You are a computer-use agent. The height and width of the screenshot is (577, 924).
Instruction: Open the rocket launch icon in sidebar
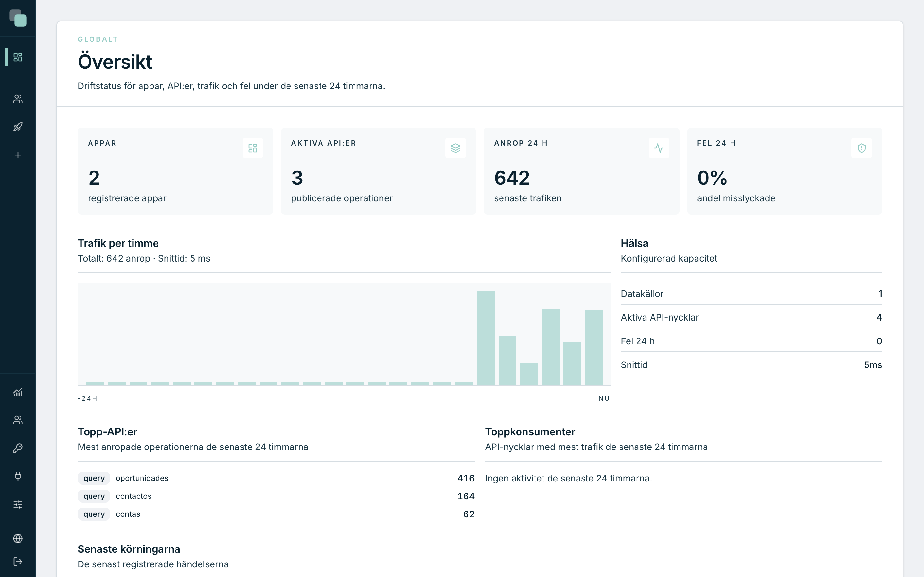(x=18, y=127)
